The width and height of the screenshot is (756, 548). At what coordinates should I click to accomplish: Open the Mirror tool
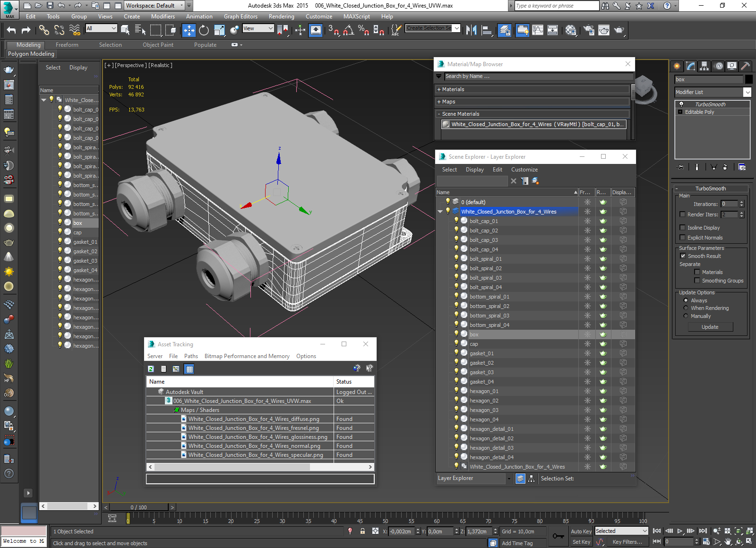coord(471,30)
